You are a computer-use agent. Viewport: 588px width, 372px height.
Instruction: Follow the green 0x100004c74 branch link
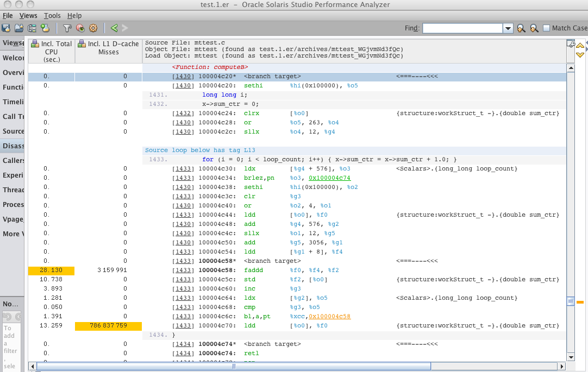tap(330, 178)
